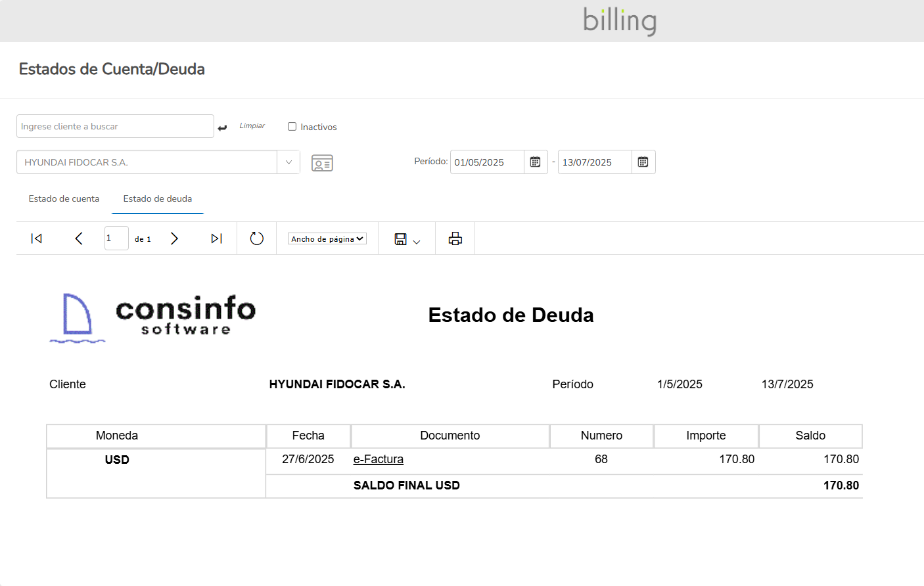The image size is (924, 586).
Task: Print the Estado de Deuda report
Action: 455,238
